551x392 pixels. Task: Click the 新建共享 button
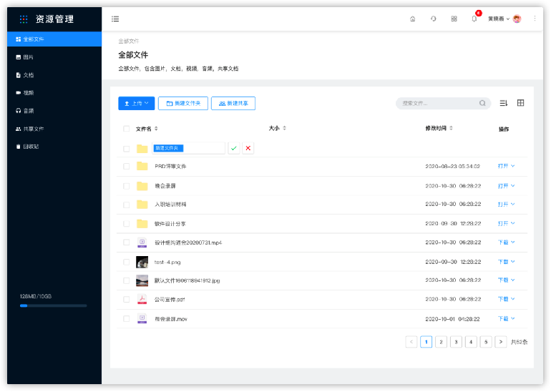coord(233,103)
